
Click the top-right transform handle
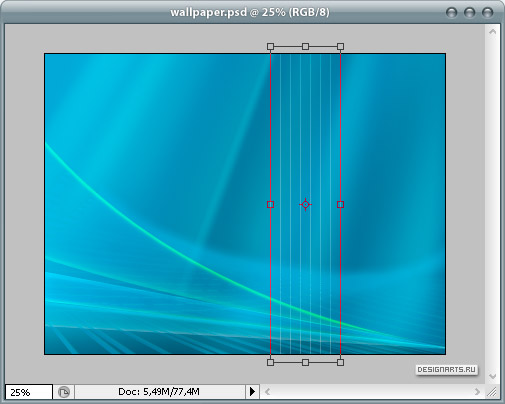point(340,46)
